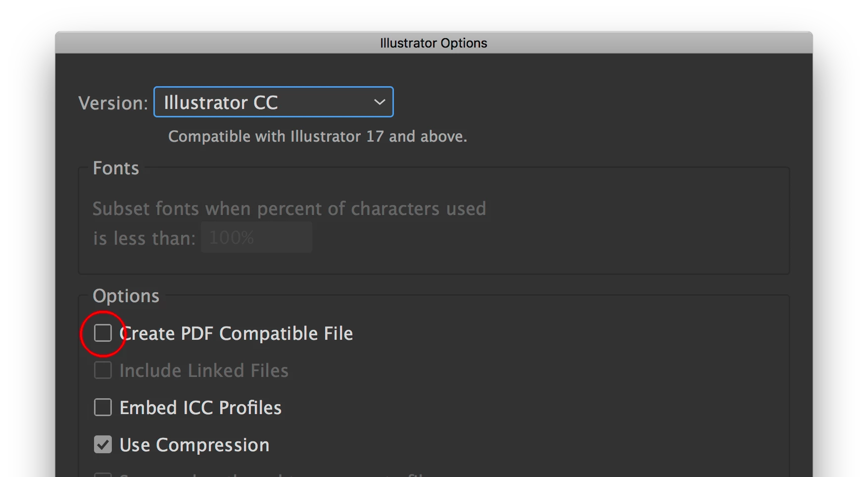This screenshot has height=477, width=868.
Task: Uncheck the Use Compression checkbox
Action: [x=103, y=444]
